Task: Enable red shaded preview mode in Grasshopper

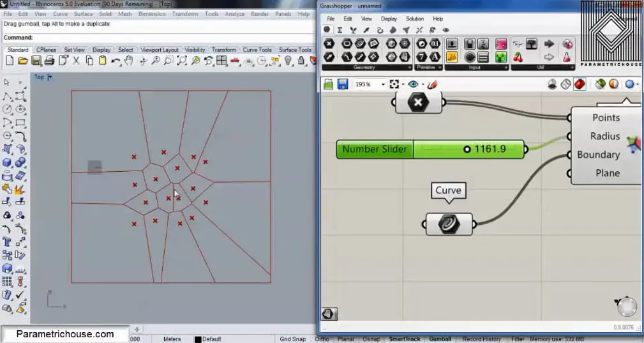Action: point(580,84)
